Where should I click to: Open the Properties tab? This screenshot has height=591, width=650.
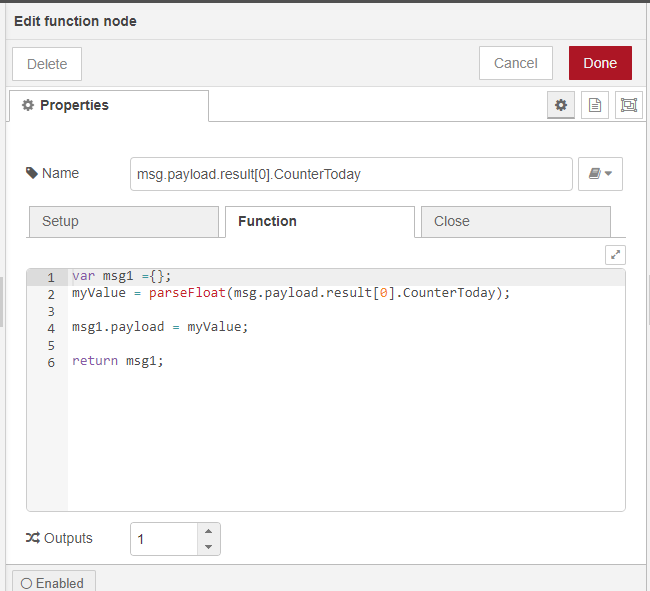[108, 105]
